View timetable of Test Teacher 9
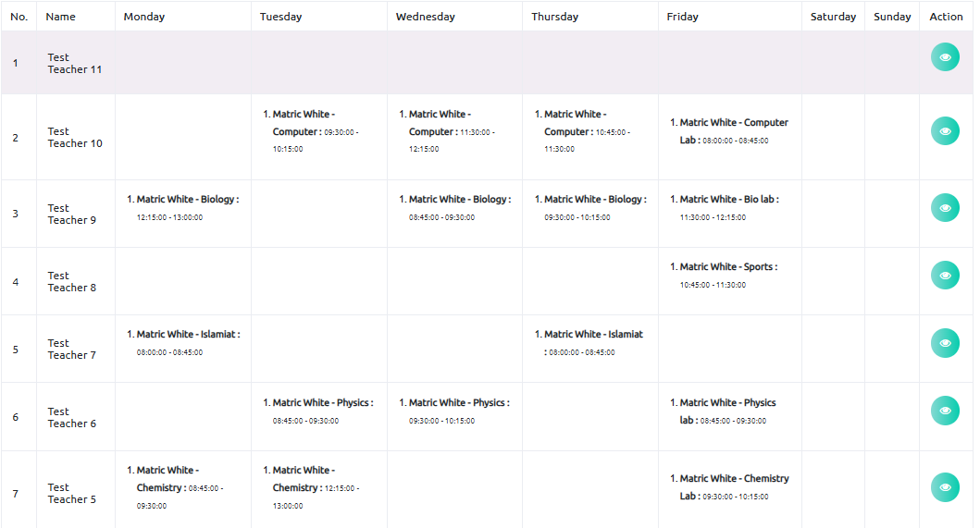 [945, 208]
